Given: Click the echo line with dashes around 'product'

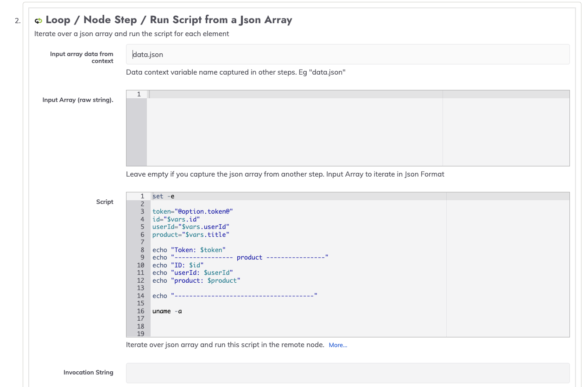Looking at the screenshot, I should pos(240,257).
